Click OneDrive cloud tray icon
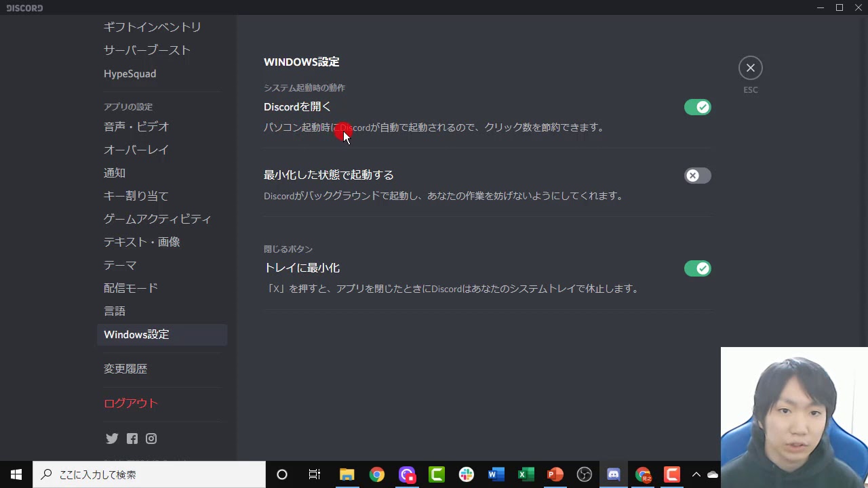This screenshot has height=488, width=868. point(713,474)
